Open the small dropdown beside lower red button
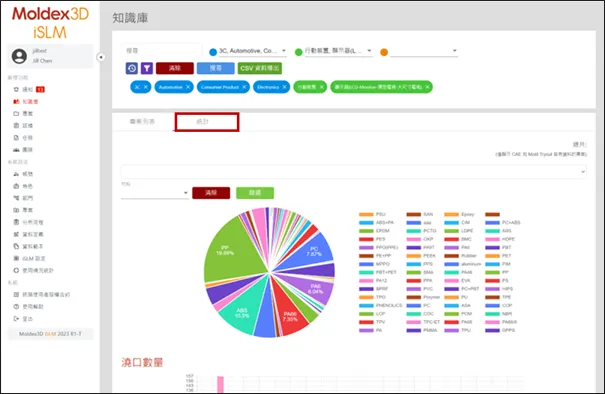Screen dimensions: 605x394 (x=155, y=193)
